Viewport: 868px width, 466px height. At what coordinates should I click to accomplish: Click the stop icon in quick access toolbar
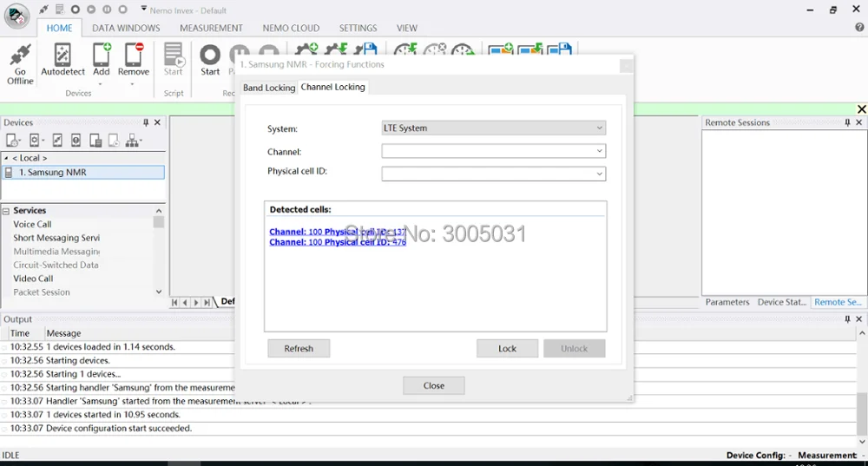123,10
